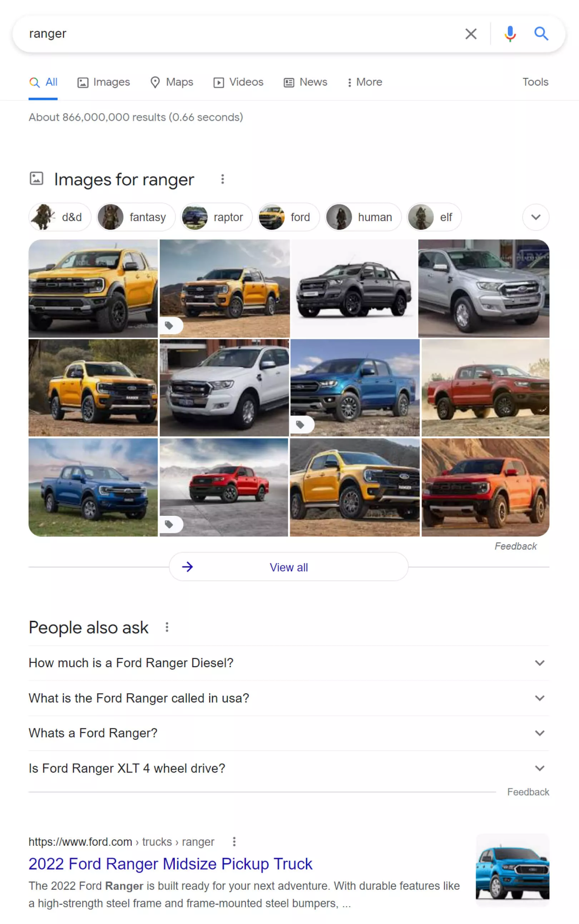Click inside the ranger search field

[x=241, y=34]
